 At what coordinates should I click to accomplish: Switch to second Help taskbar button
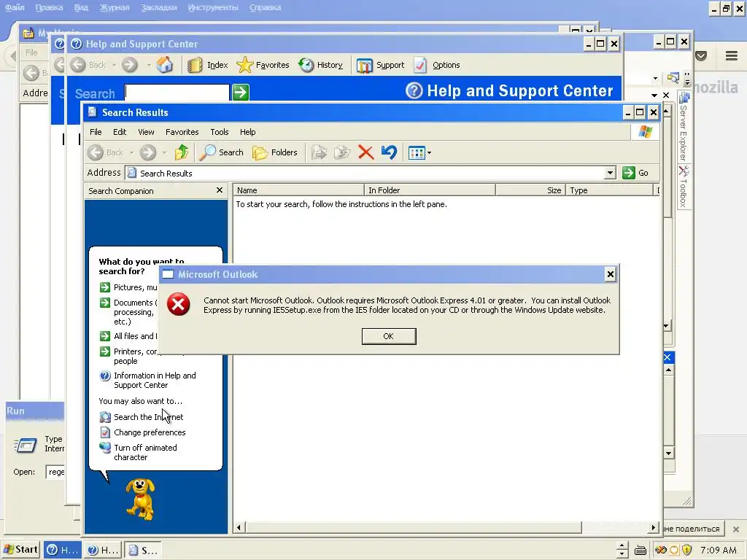pos(103,550)
